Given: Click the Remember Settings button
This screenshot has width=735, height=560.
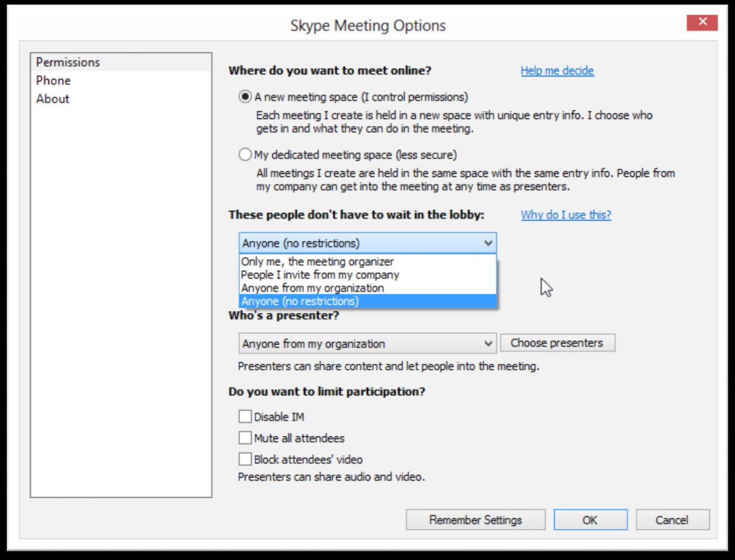Looking at the screenshot, I should [x=475, y=520].
